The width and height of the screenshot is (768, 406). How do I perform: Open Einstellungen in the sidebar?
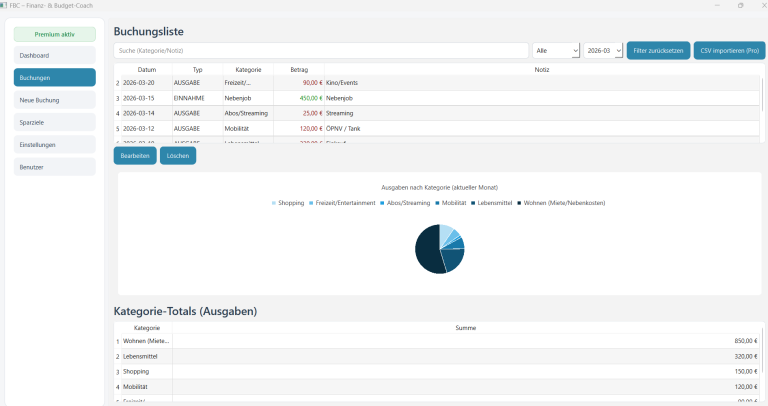click(55, 145)
